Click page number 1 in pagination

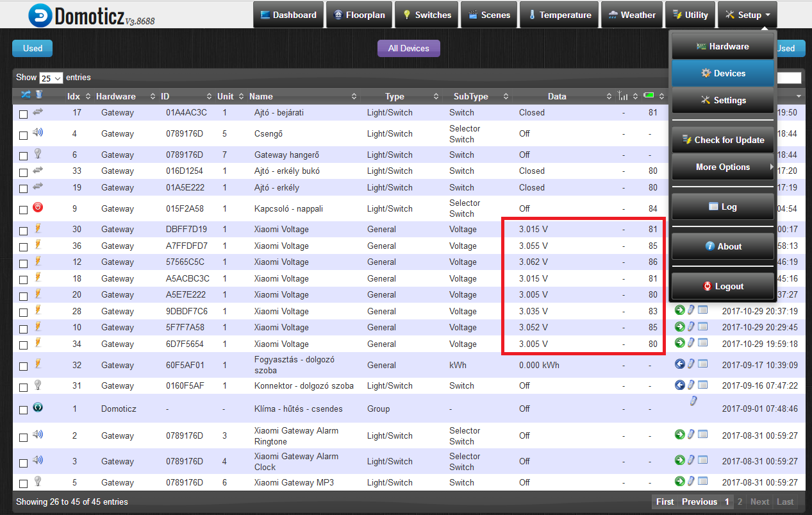[x=727, y=502]
